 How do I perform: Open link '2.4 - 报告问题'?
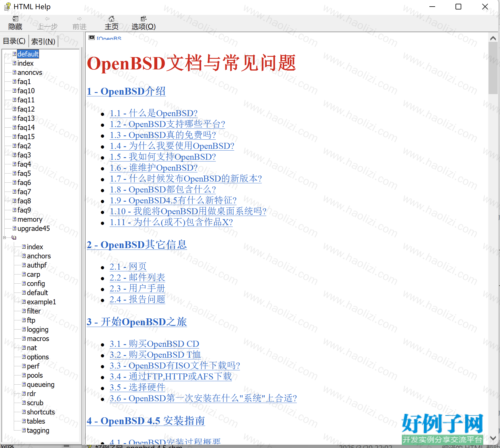tap(137, 299)
